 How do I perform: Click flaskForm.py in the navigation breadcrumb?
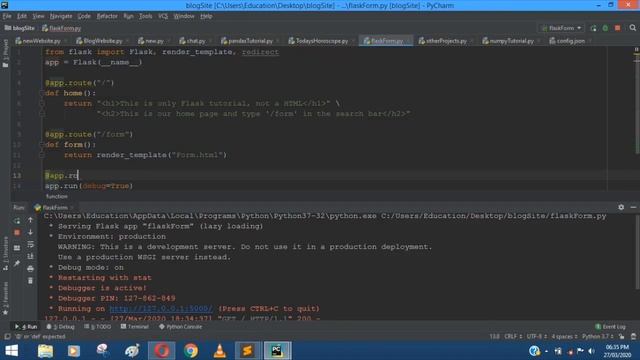point(62,28)
